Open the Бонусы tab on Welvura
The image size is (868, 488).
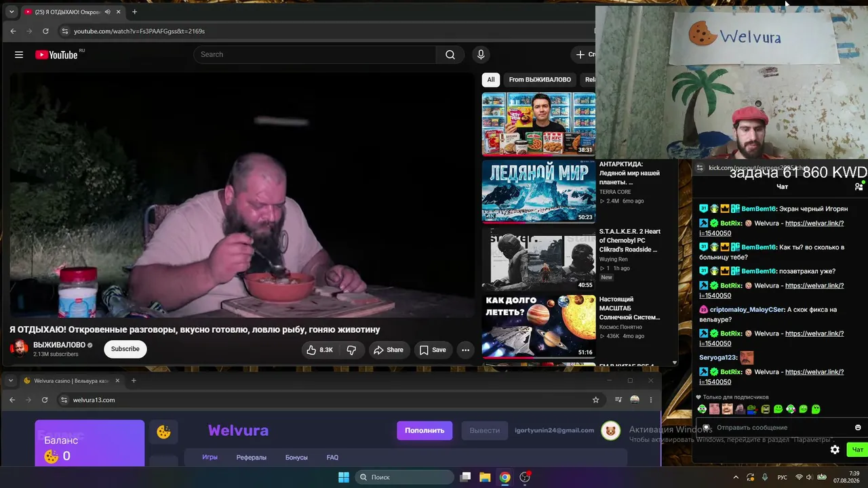point(296,457)
